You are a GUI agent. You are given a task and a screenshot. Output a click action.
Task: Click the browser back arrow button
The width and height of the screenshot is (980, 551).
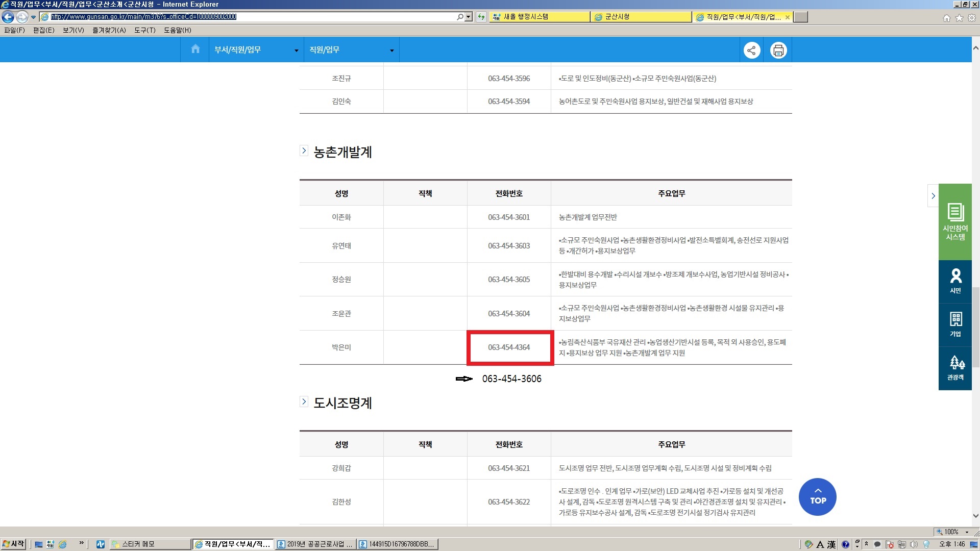click(8, 17)
